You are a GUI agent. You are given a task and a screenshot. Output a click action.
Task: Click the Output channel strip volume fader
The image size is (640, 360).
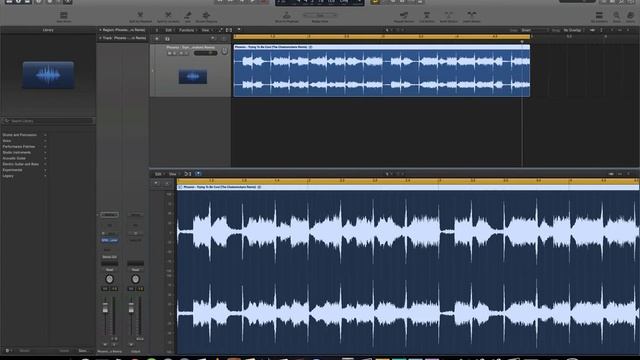[131, 309]
